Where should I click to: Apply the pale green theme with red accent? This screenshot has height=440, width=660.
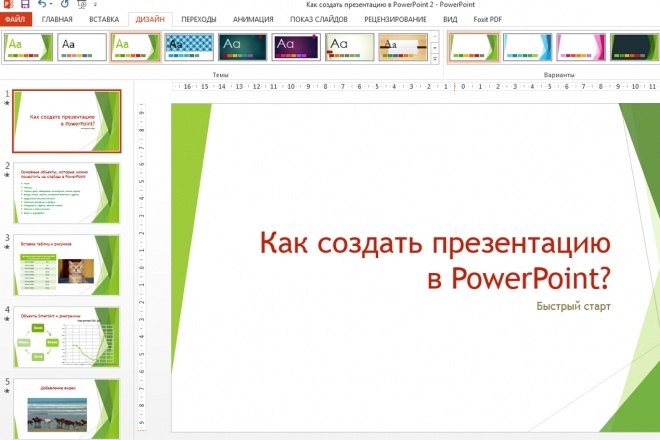click(349, 47)
